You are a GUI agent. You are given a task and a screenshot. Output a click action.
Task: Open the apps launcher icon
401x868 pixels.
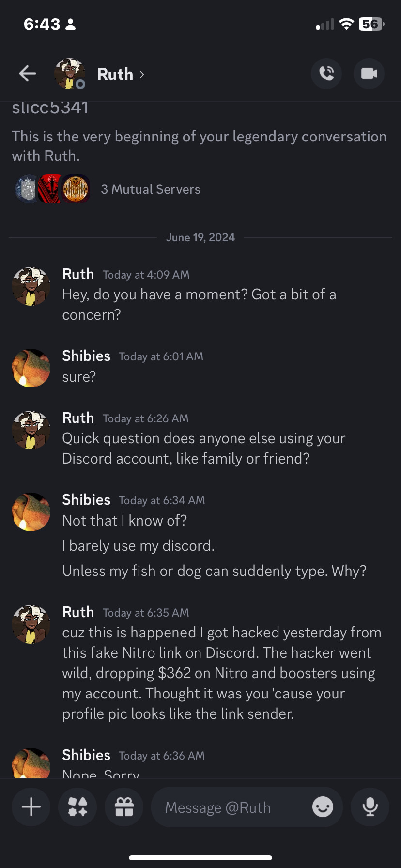77,807
